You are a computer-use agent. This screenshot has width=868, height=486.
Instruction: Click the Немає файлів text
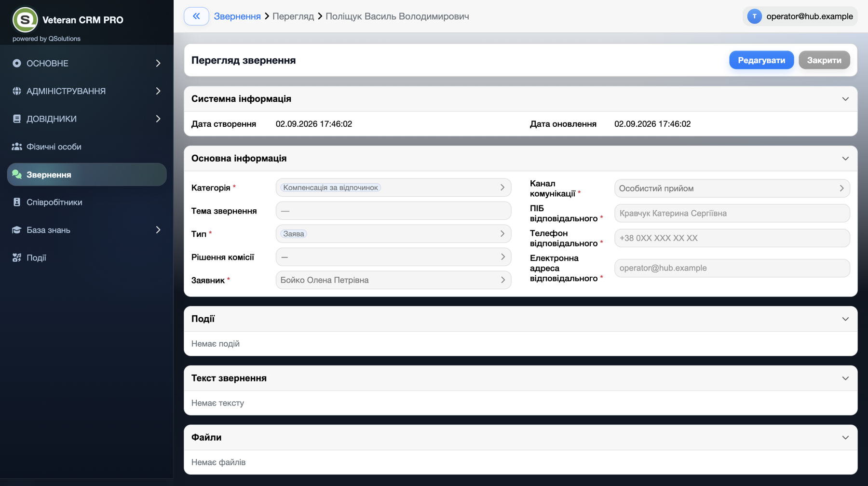tap(218, 462)
